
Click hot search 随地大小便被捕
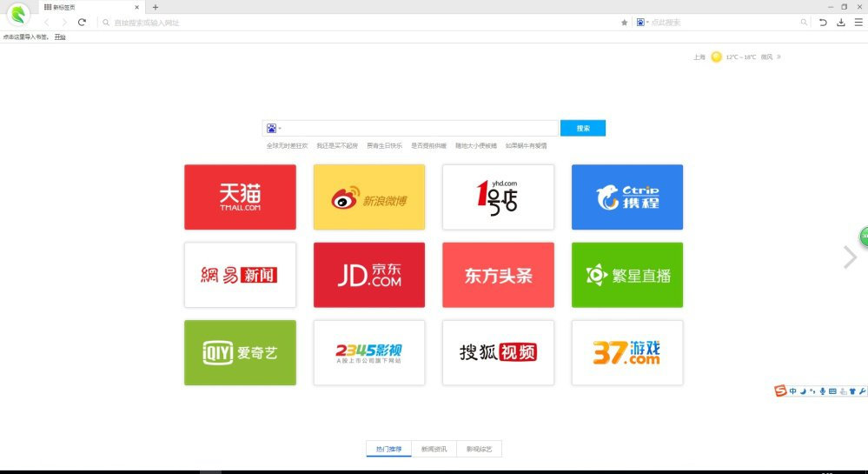476,146
